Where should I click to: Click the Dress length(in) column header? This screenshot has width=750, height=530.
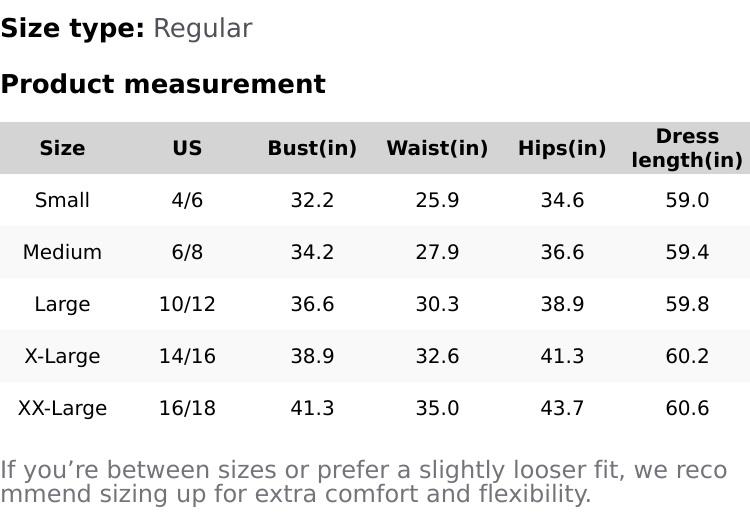click(687, 148)
